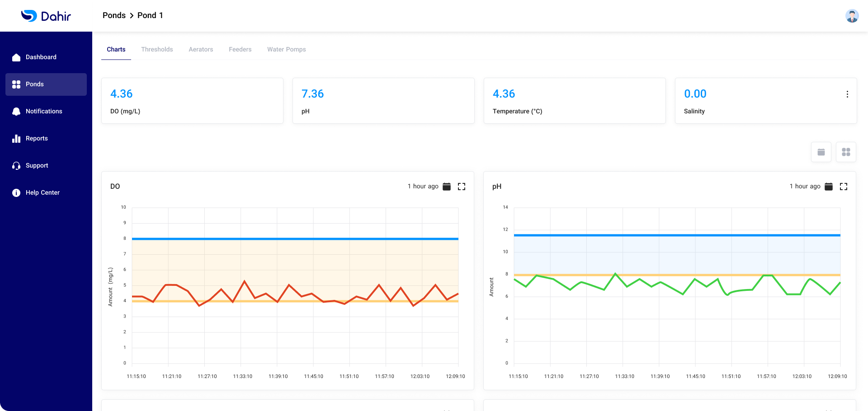The height and width of the screenshot is (411, 868).
Task: Open the pH chart calendar picker
Action: [829, 187]
